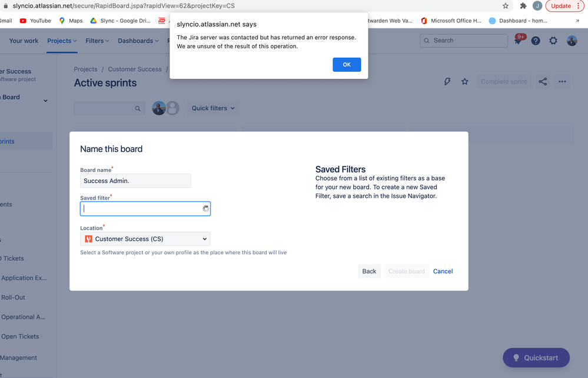Viewport: 588px width, 378px height.
Task: Open Roll-Out item in the sidebar
Action: (13, 297)
